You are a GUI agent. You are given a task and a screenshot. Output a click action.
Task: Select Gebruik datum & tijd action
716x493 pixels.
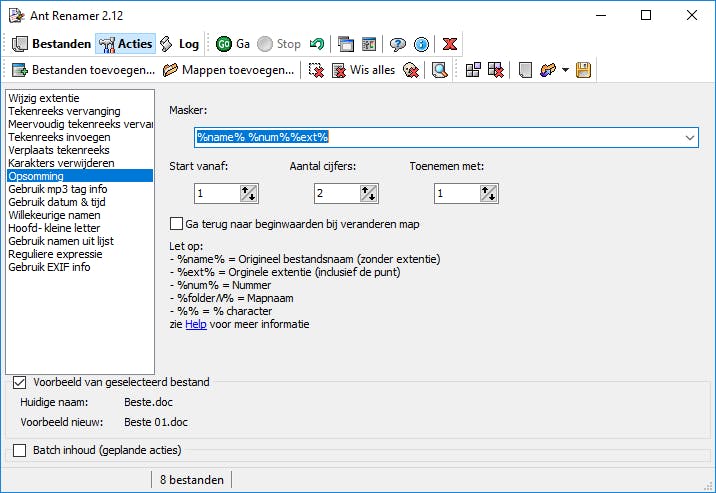[80, 202]
